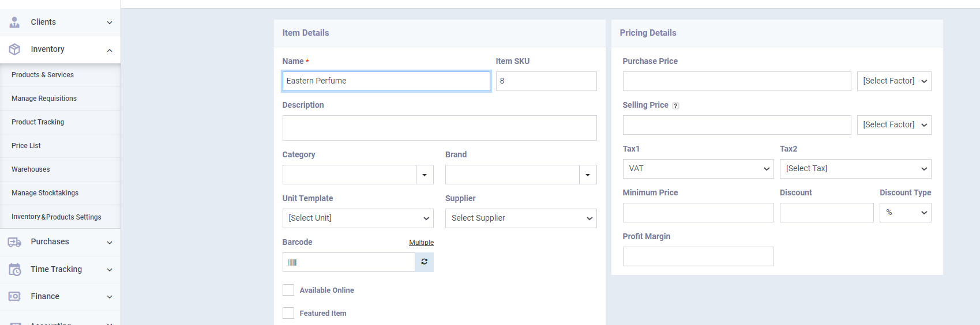Screen dimensions: 980x325
Task: Click the Selling Price help icon
Action: tap(675, 105)
